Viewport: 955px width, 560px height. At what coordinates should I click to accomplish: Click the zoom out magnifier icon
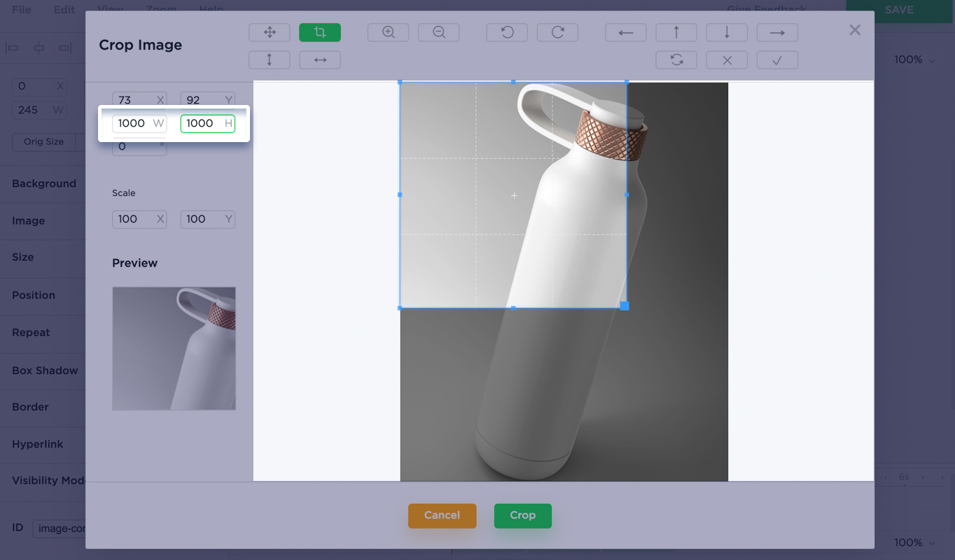[439, 32]
